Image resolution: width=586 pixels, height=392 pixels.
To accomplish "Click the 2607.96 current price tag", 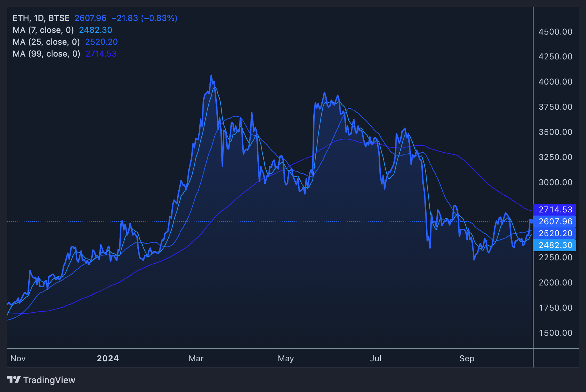I will (555, 222).
